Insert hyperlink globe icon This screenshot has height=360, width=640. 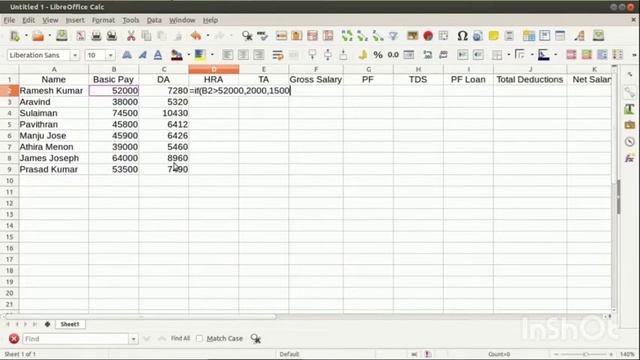point(478,36)
